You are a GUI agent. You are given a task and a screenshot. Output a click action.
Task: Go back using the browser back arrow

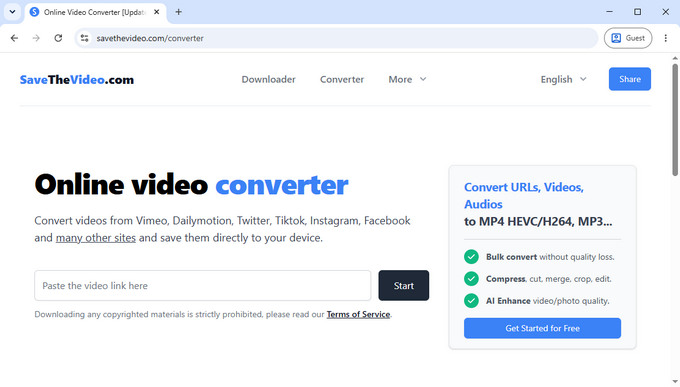coord(14,38)
